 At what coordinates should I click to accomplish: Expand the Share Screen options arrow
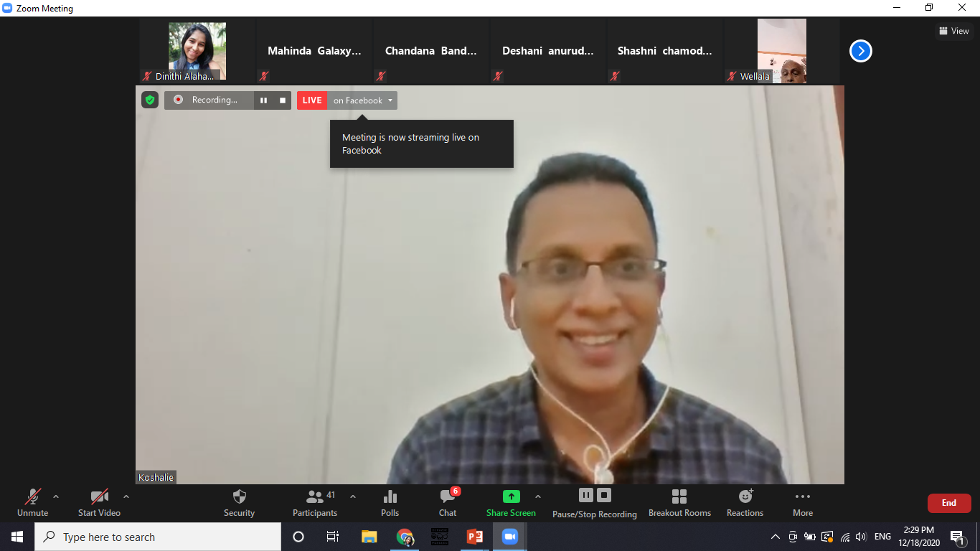point(538,496)
